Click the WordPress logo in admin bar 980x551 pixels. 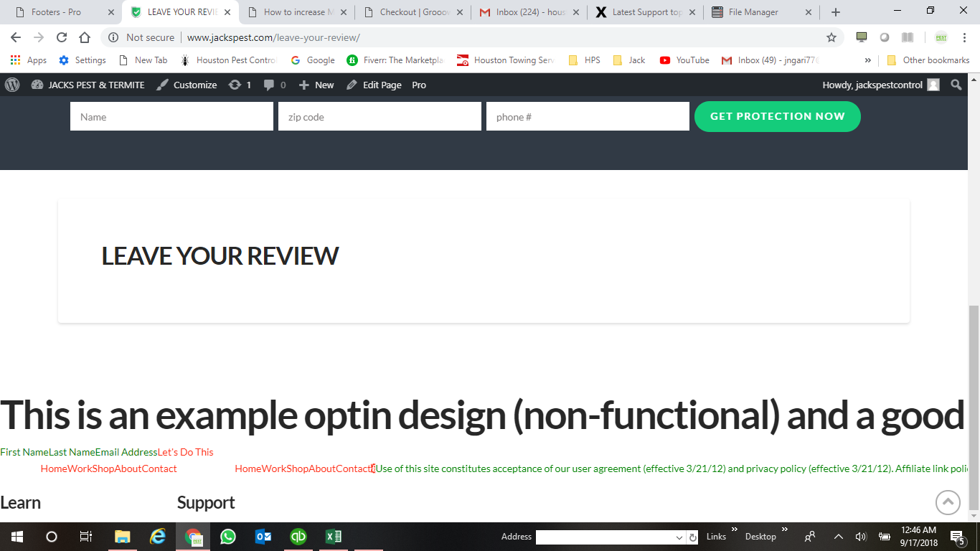tap(12, 85)
